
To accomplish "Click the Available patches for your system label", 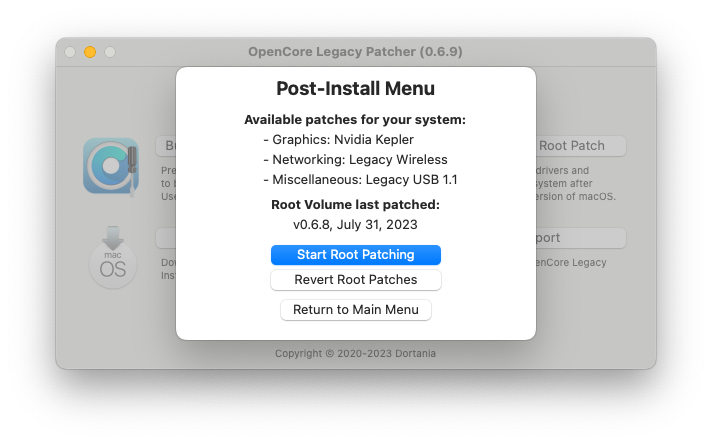I will tap(355, 120).
